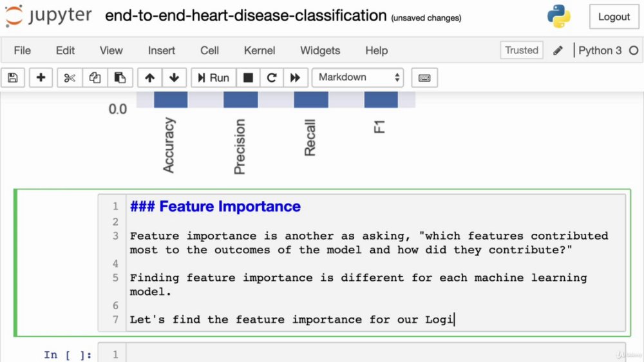Toggle the Trusted notebook indicator

(522, 50)
